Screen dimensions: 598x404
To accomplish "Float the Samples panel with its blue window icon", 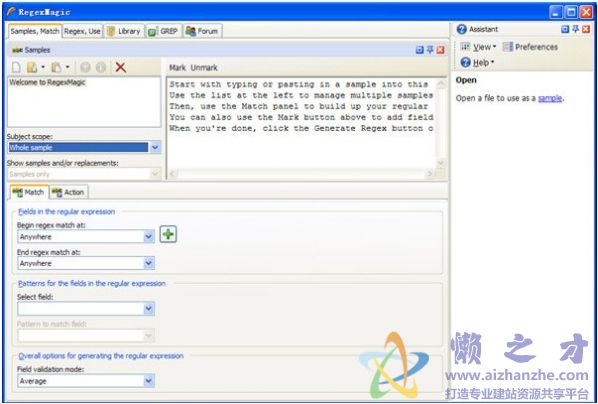I will (420, 50).
